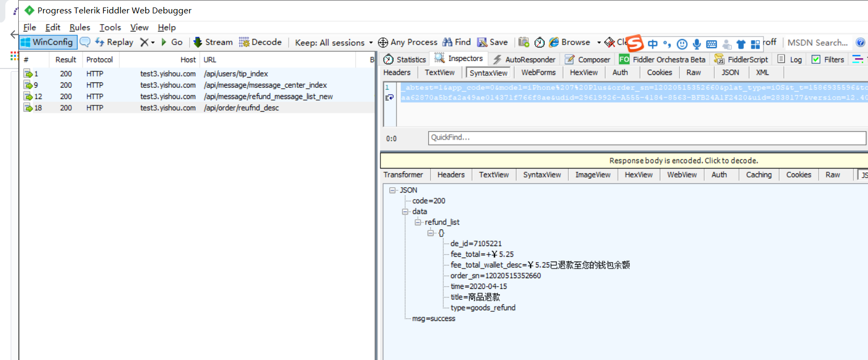
Task: Click the Browse Internet Explorer button
Action: coord(569,42)
